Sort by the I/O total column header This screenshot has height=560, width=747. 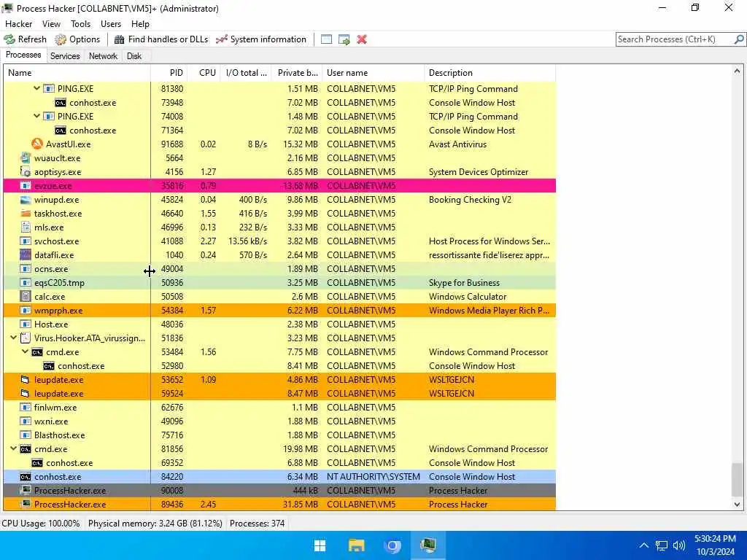click(x=247, y=73)
